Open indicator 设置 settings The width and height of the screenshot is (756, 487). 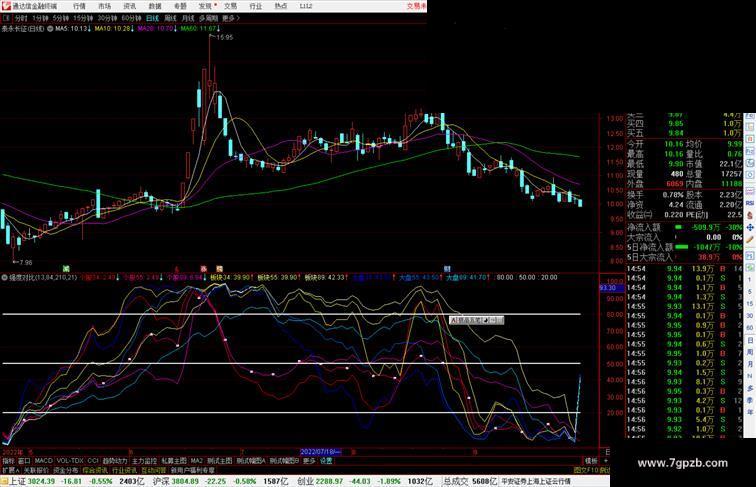(x=326, y=461)
